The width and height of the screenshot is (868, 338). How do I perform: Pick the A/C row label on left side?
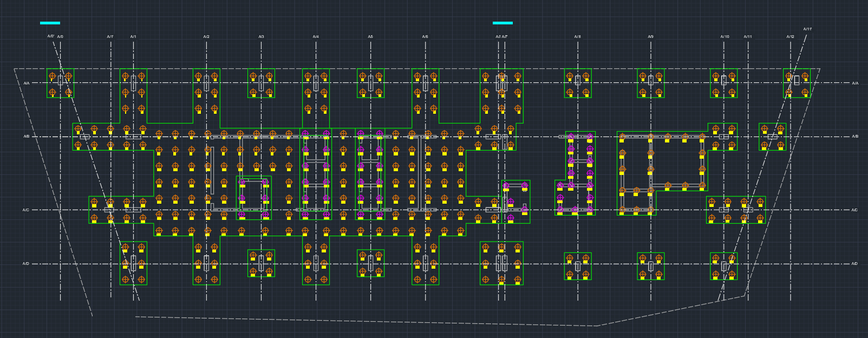26,210
